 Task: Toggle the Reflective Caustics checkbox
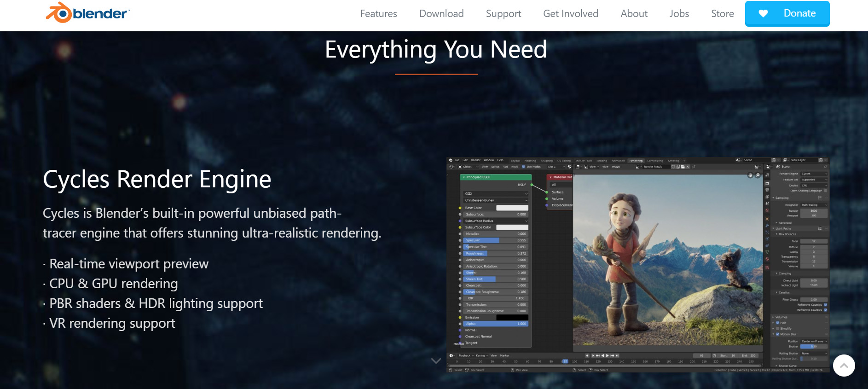pos(825,305)
